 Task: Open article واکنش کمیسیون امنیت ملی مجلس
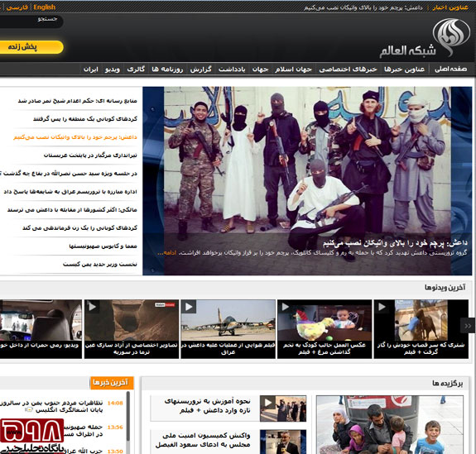pos(203,440)
